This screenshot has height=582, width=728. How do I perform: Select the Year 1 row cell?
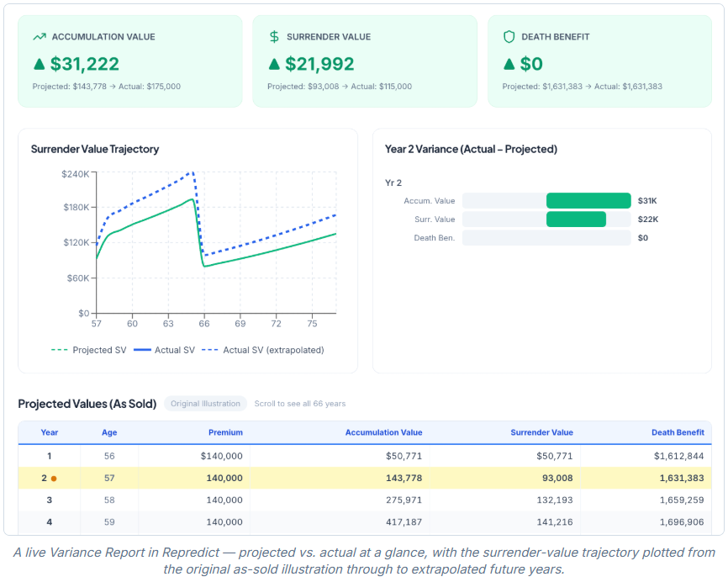tap(50, 456)
